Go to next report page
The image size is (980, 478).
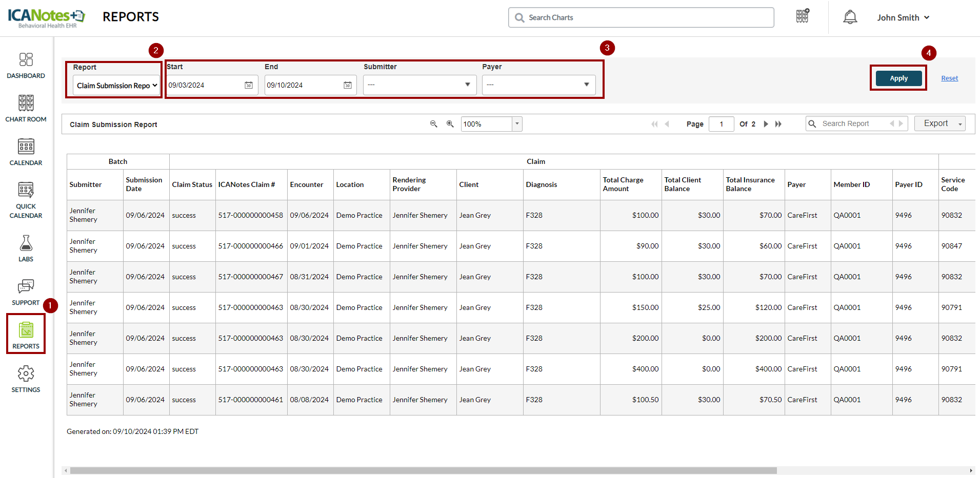[x=766, y=124]
